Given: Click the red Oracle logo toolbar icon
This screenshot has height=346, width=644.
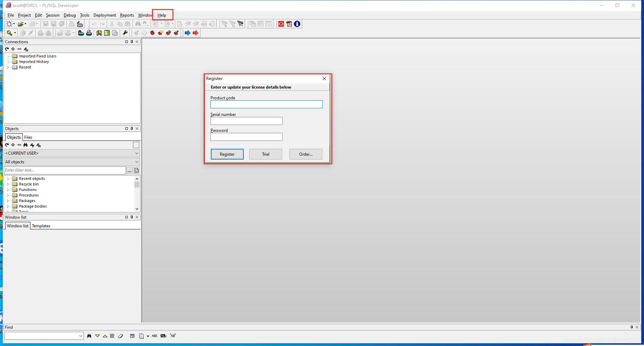Looking at the screenshot, I should [x=281, y=24].
